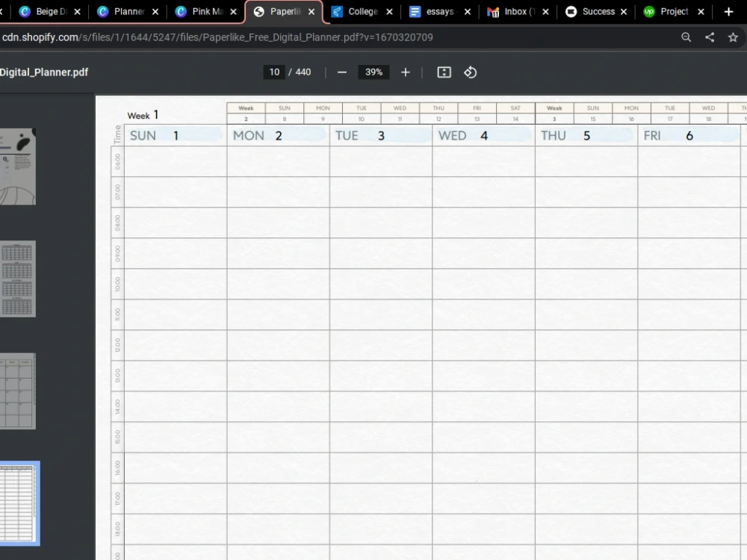
Task: Open the College browser tab
Action: (x=356, y=11)
